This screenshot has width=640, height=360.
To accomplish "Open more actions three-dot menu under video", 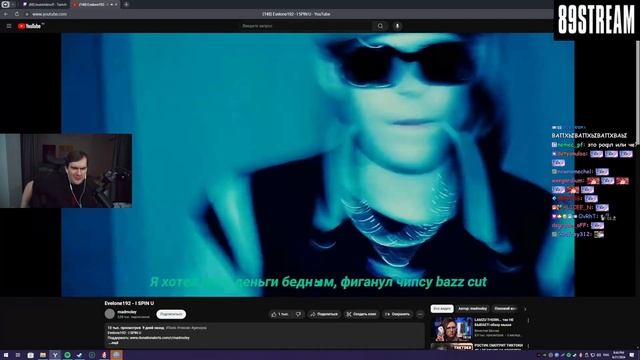I will pos(420,314).
